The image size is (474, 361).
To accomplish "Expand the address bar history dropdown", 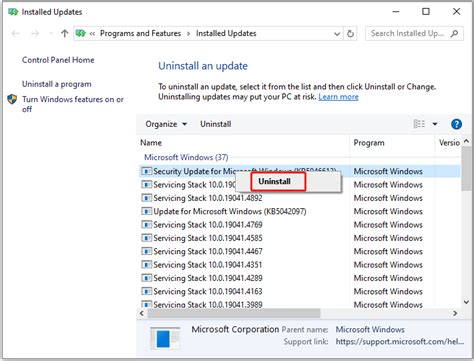I will tap(337, 34).
